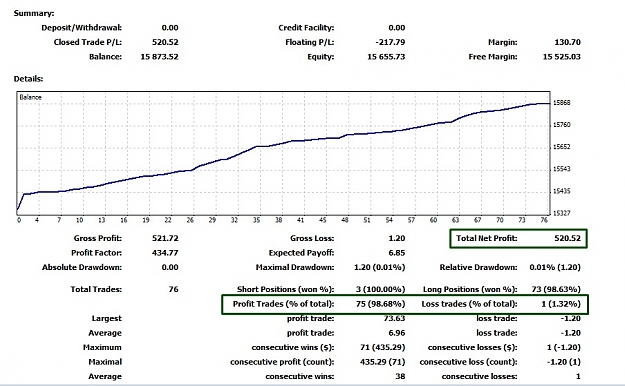This screenshot has width=625, height=386.
Task: Click the consecutive wins value 71 (435.29)
Action: pyautogui.click(x=382, y=347)
